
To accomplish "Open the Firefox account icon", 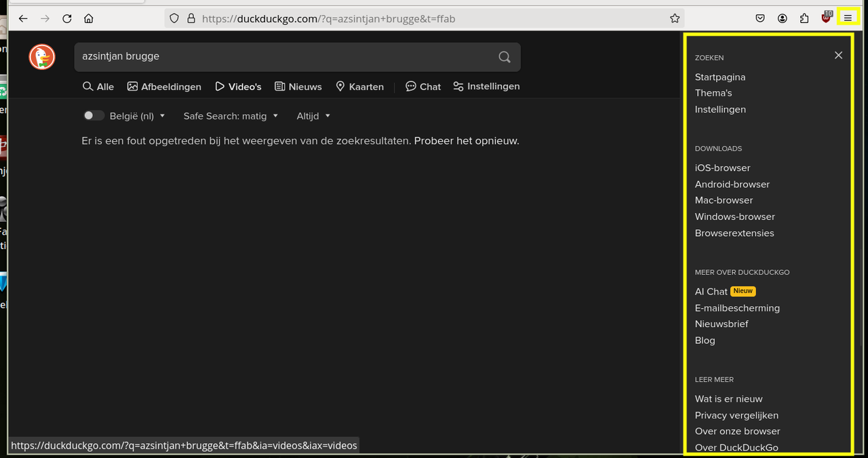I will [x=783, y=18].
